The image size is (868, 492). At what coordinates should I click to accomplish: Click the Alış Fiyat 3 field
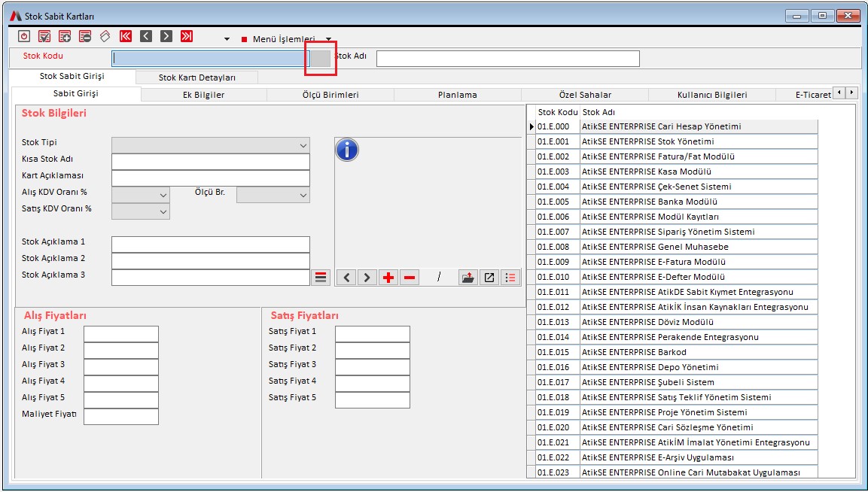pyautogui.click(x=121, y=367)
